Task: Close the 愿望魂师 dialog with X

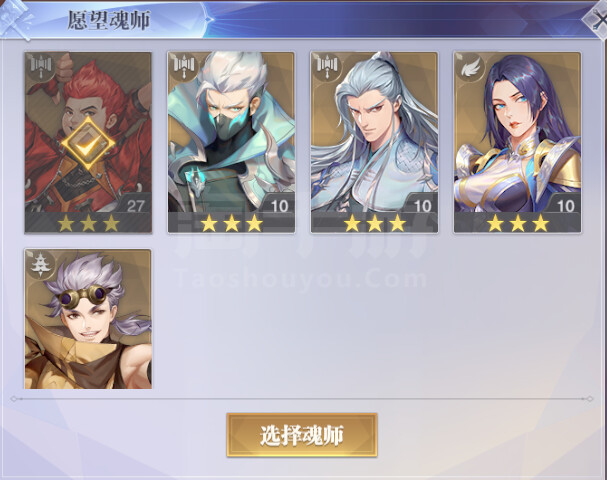Action: click(596, 18)
